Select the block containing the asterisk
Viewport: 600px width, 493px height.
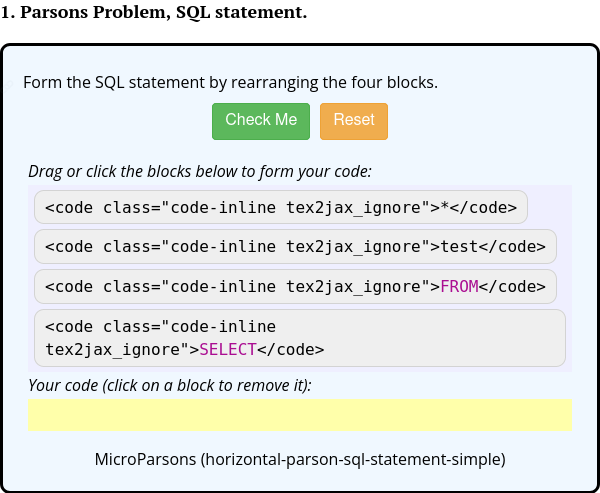pos(281,207)
